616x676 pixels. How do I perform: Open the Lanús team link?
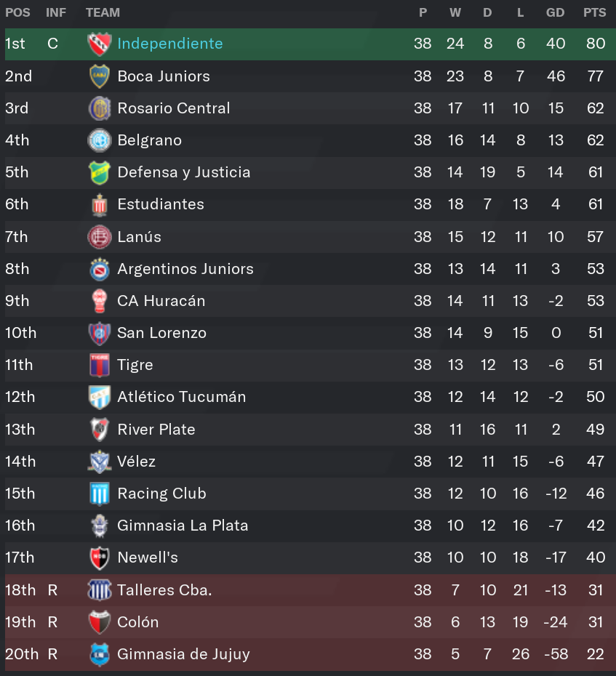click(140, 237)
